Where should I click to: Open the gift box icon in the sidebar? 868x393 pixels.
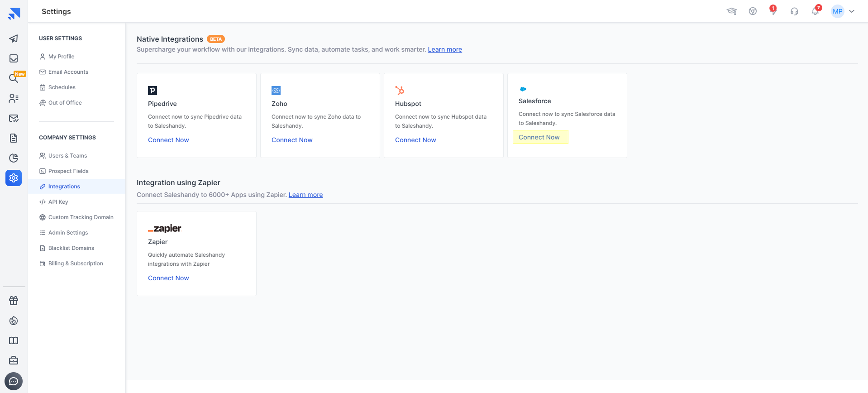(x=14, y=301)
